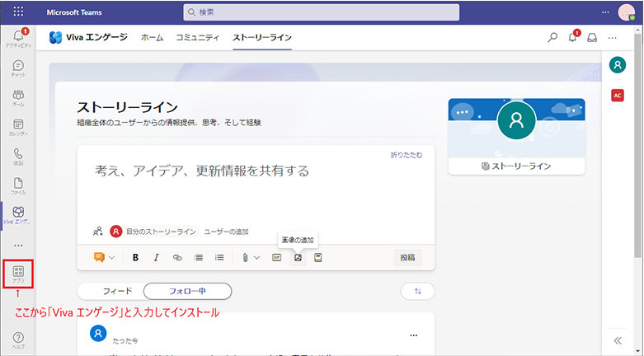644x356 pixels.
Task: Switch to the フィード feed
Action: click(x=117, y=291)
